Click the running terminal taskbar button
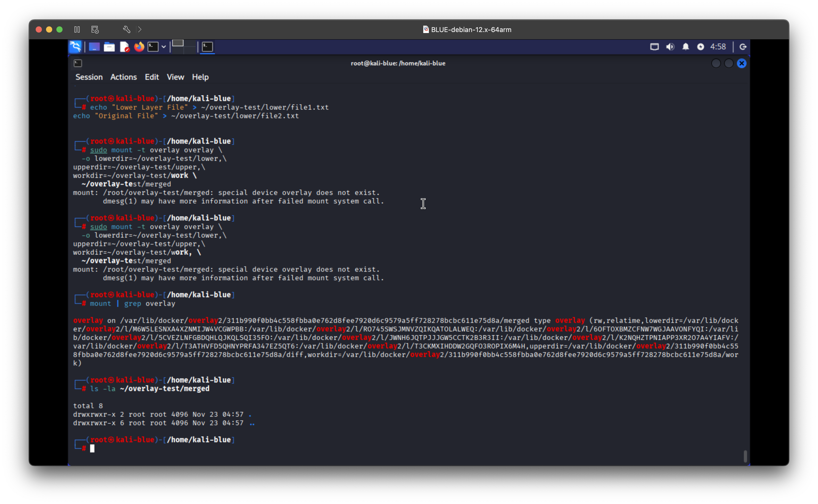 [x=207, y=47]
